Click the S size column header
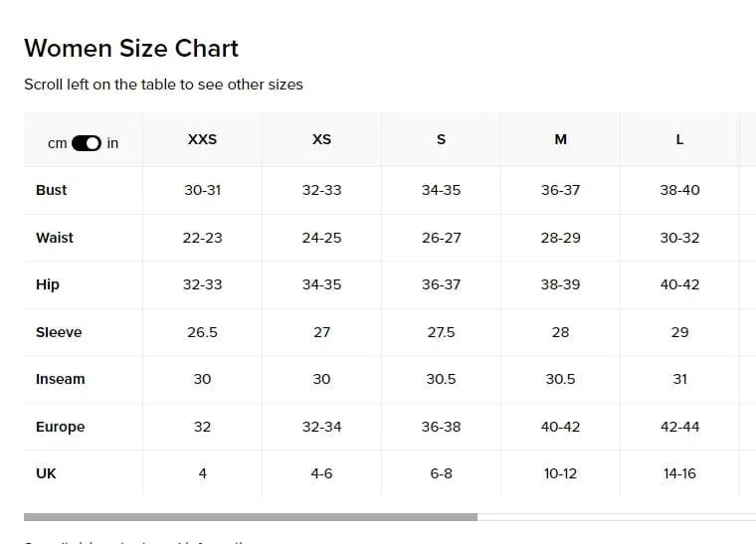This screenshot has width=756, height=544. click(441, 139)
